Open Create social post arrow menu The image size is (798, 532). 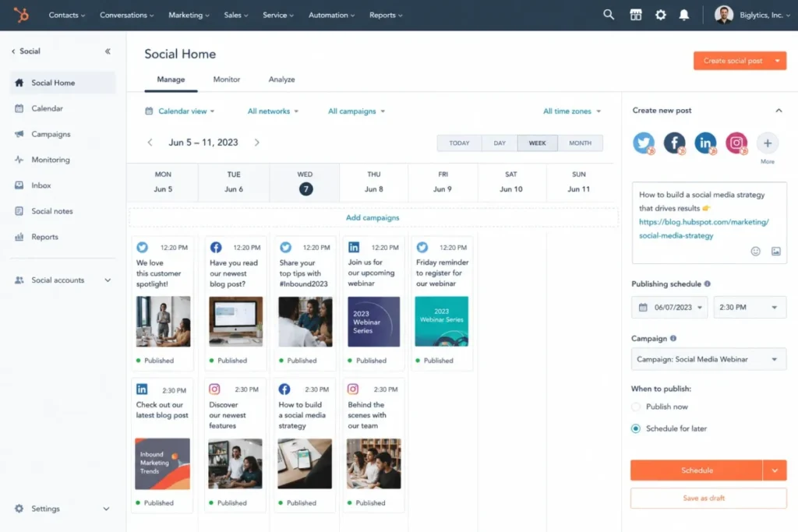[x=778, y=61]
